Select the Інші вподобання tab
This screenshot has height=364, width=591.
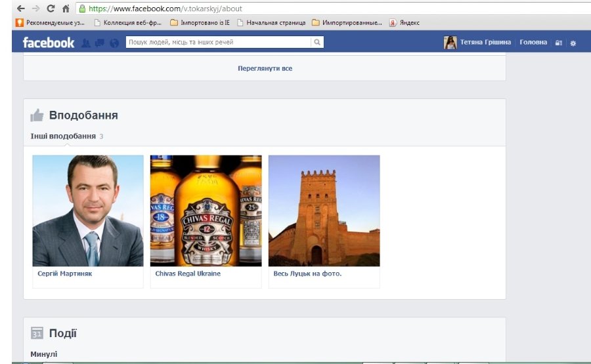63,136
